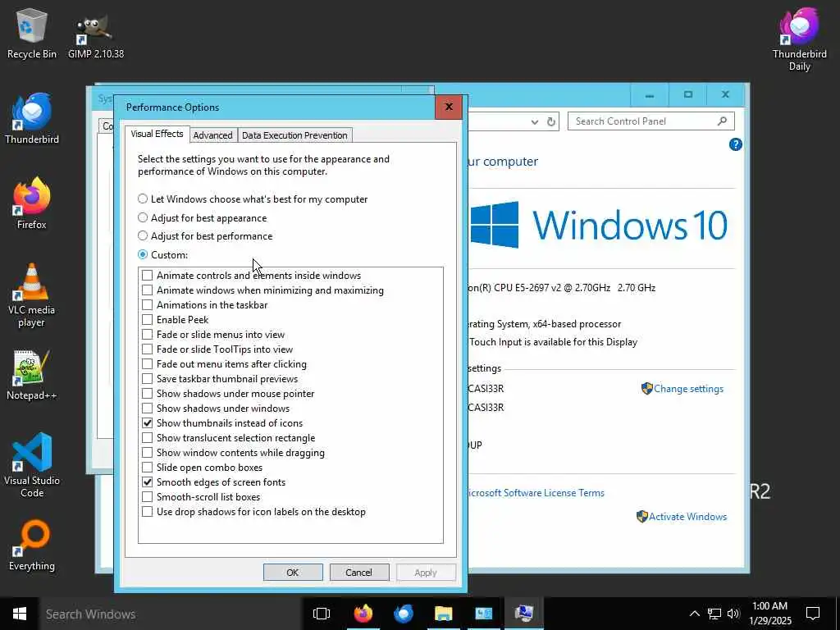Open the address bar history dropdown
This screenshot has width=840, height=630.
tap(535, 122)
